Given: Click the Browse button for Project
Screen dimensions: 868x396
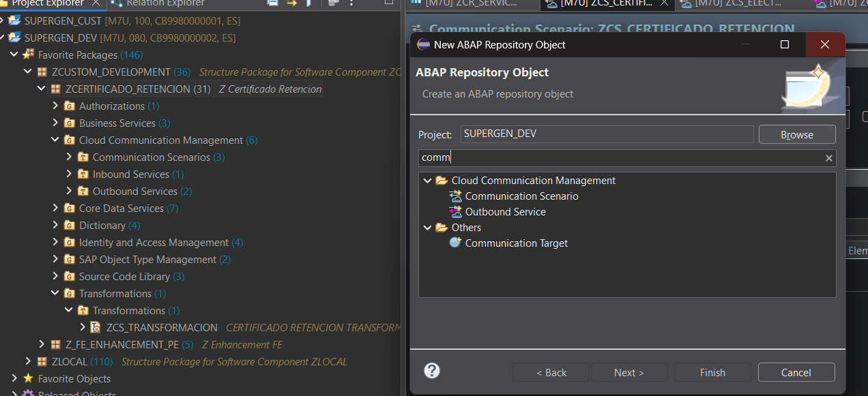Looking at the screenshot, I should click(796, 134).
